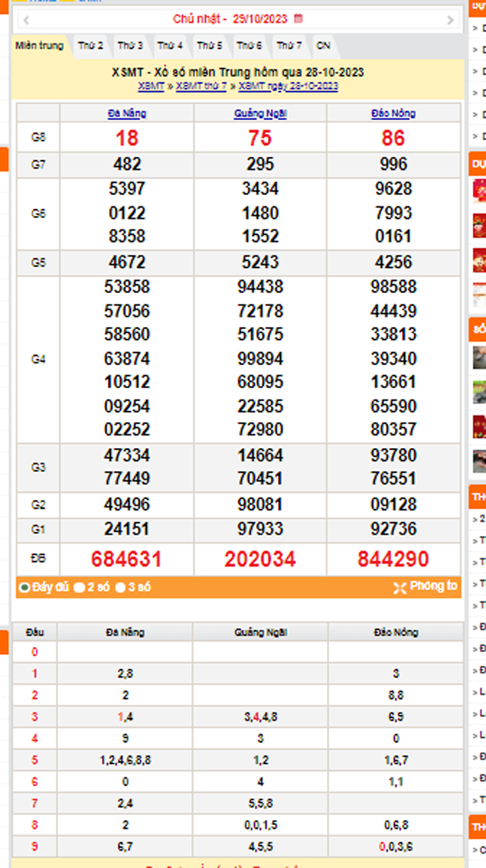Select the Miền trung tab

40,46
